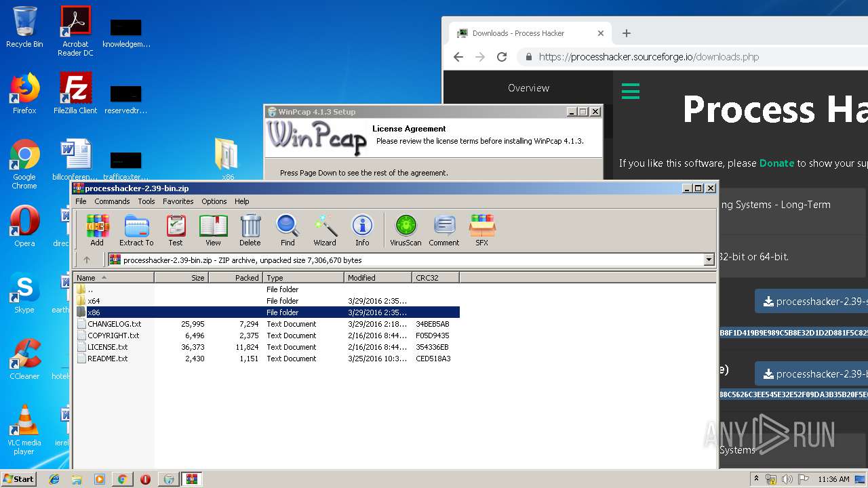Open the Help menu in WinRAR
Viewport: 868px width, 488px height.
click(242, 201)
